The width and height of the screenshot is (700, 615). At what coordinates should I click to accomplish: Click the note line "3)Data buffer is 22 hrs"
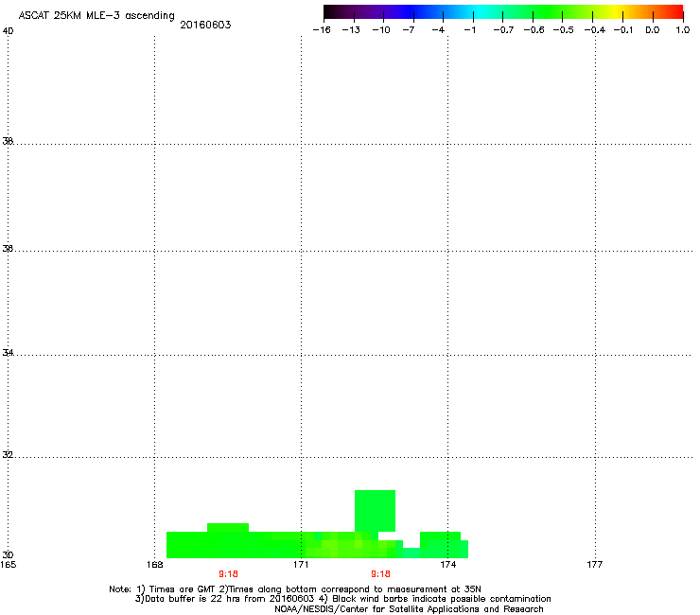pos(343,599)
